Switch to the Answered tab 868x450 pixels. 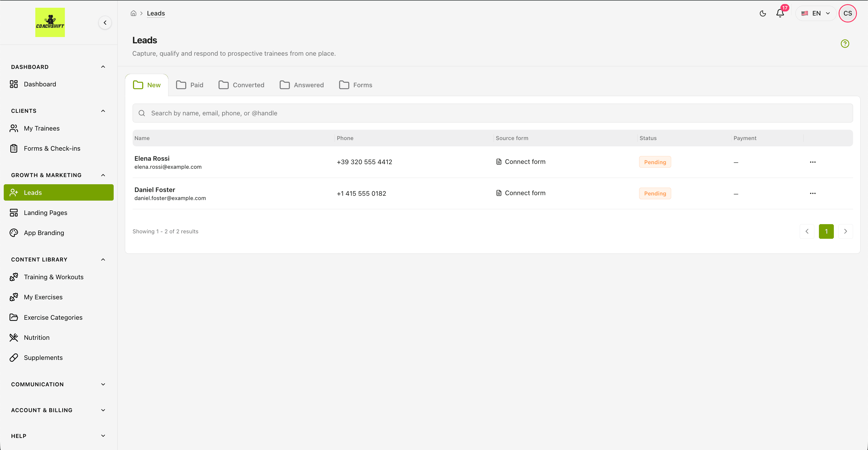click(302, 85)
